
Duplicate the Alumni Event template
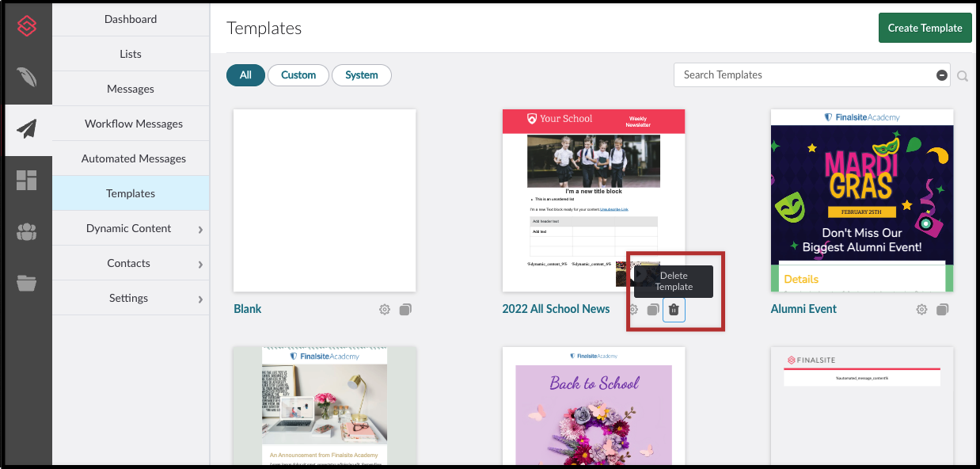942,310
